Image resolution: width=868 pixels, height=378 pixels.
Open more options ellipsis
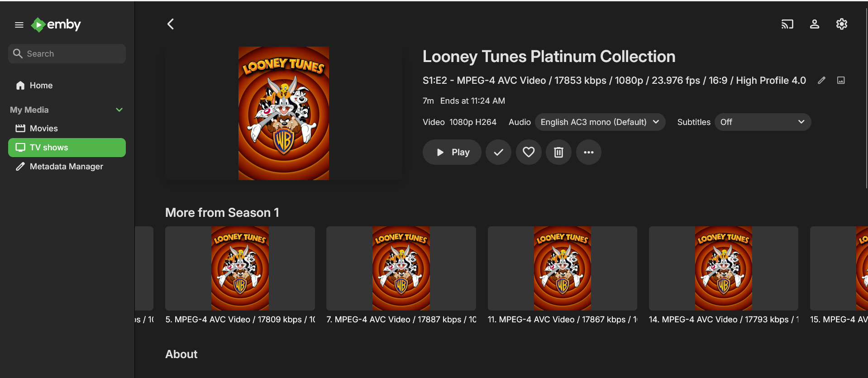pyautogui.click(x=589, y=152)
